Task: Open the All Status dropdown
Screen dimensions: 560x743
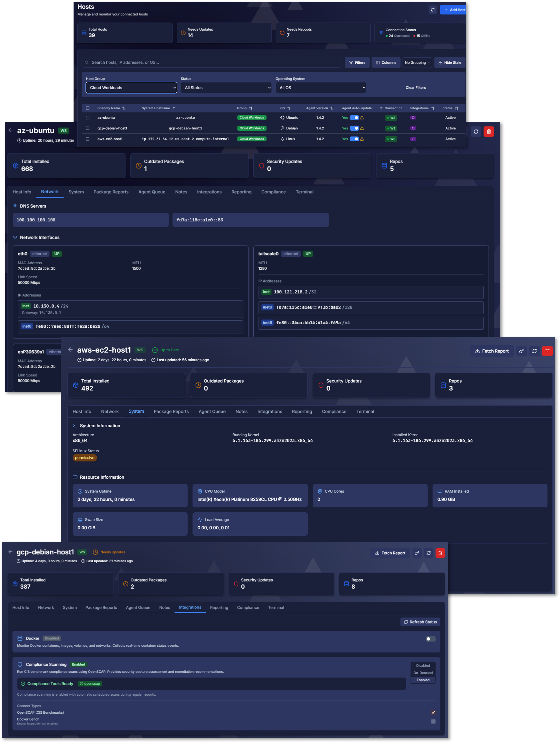Action: (x=226, y=88)
